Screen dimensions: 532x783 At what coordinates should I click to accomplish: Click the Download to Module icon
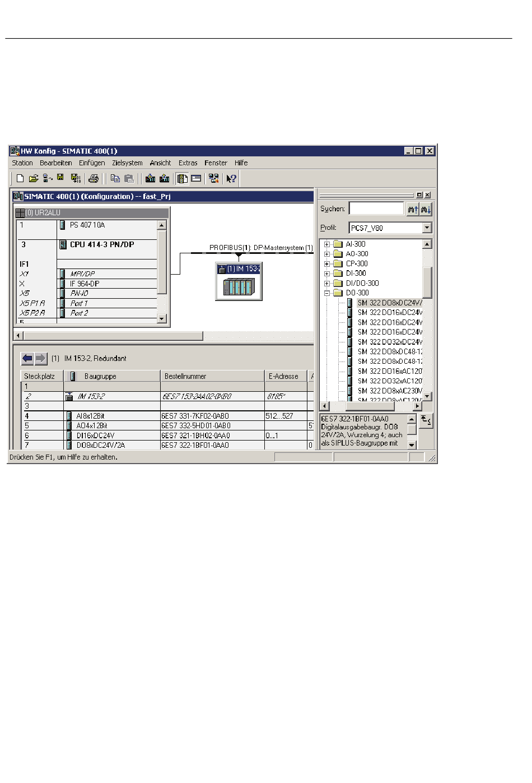(x=150, y=179)
